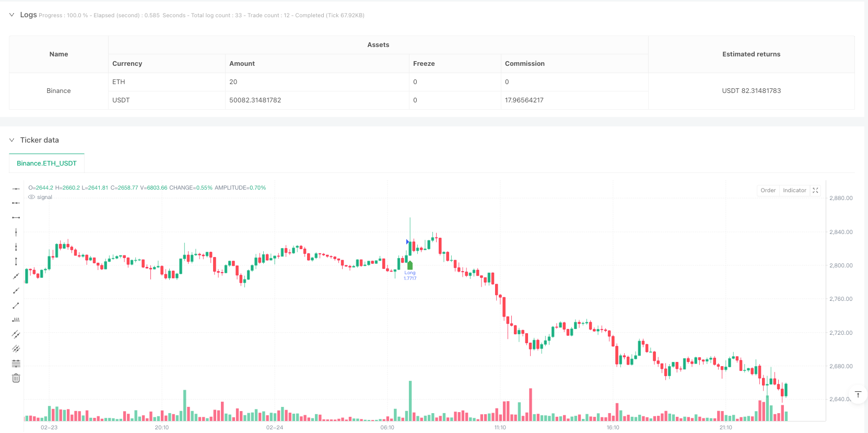Select the price line tool labeled 123
The height and width of the screenshot is (433, 868).
16,320
